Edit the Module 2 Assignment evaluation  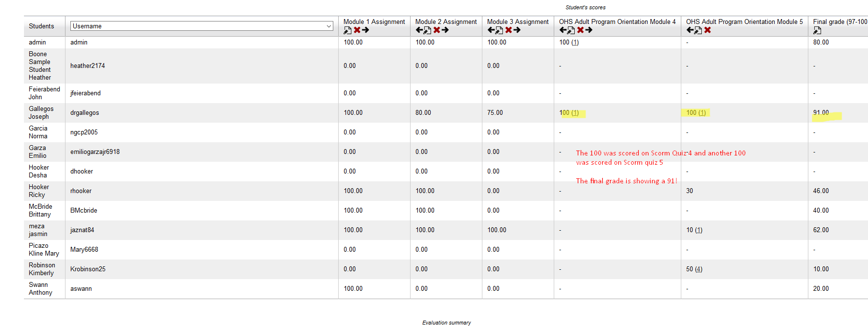(427, 30)
